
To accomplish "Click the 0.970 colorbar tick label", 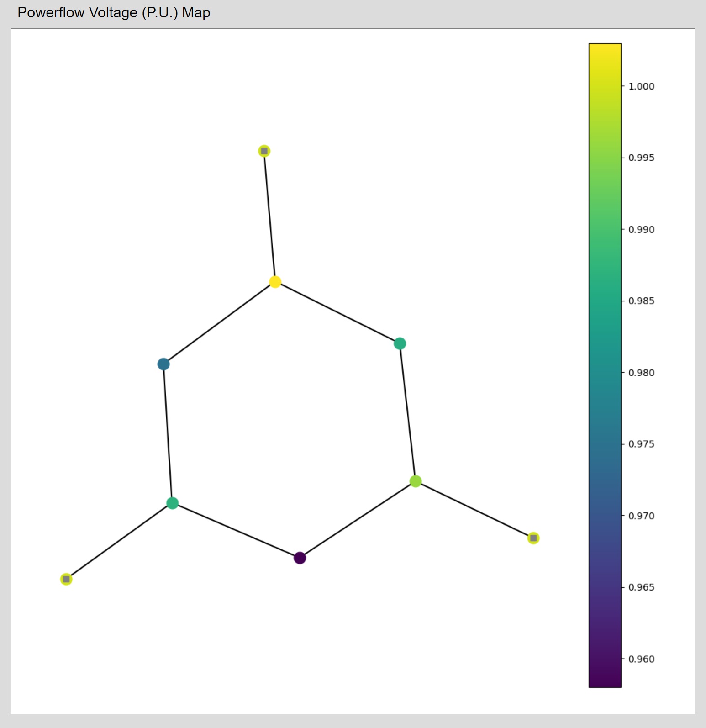I will pos(641,516).
